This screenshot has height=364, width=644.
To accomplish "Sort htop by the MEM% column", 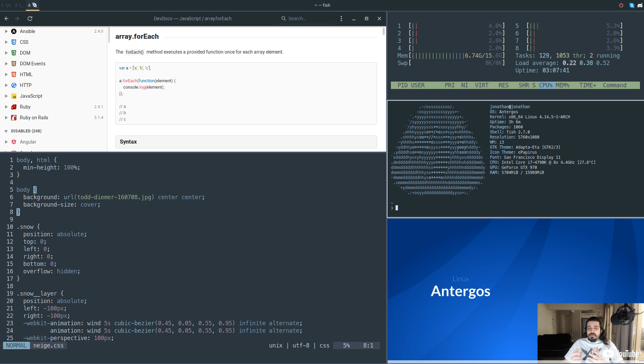I will point(563,85).
